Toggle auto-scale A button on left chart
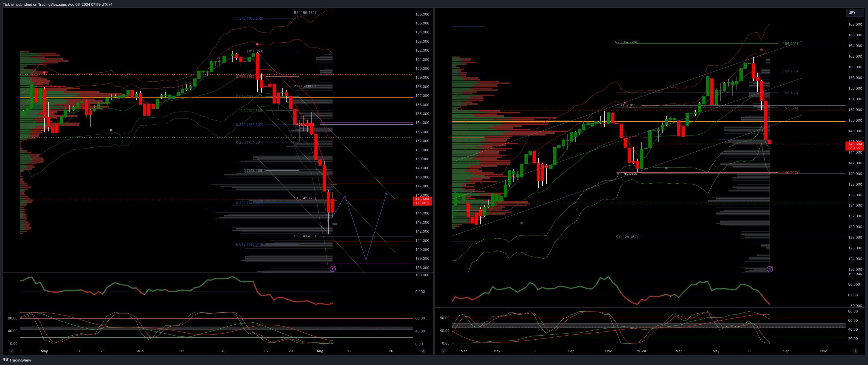The height and width of the screenshot is (365, 868). click(x=423, y=351)
